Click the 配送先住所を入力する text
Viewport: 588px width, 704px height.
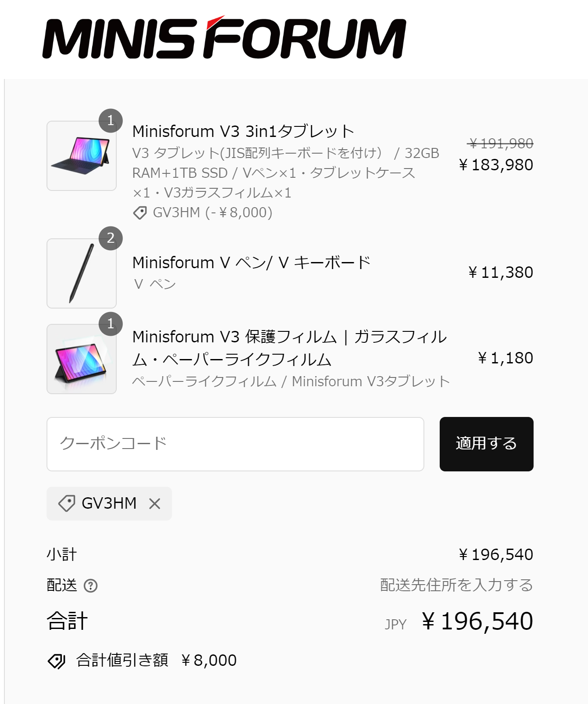(456, 585)
